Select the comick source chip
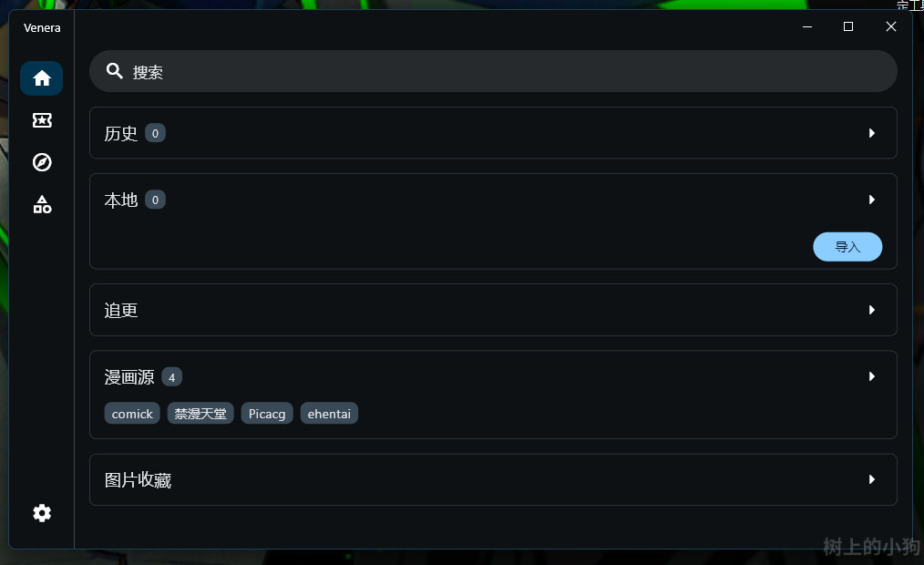 [132, 414]
